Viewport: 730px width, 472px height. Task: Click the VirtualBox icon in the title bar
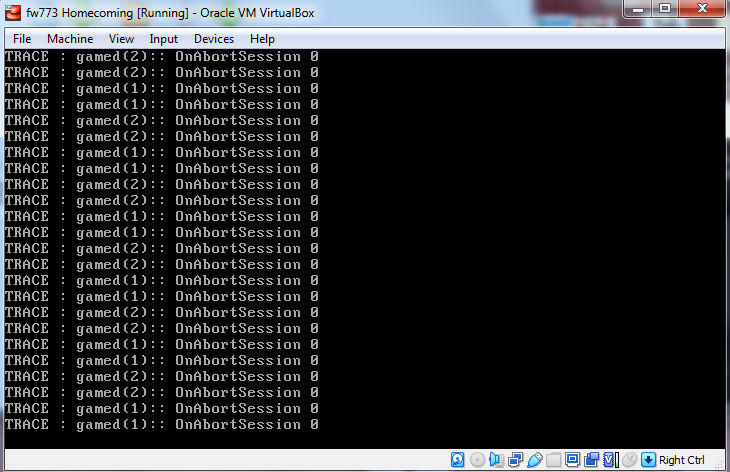pyautogui.click(x=13, y=13)
